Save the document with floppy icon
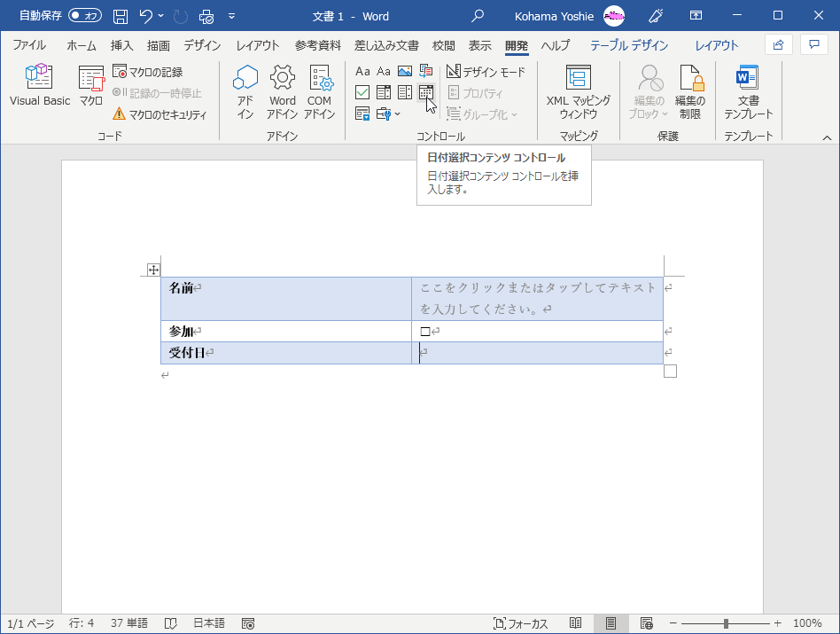Viewport: 840px width, 634px height. [120, 16]
